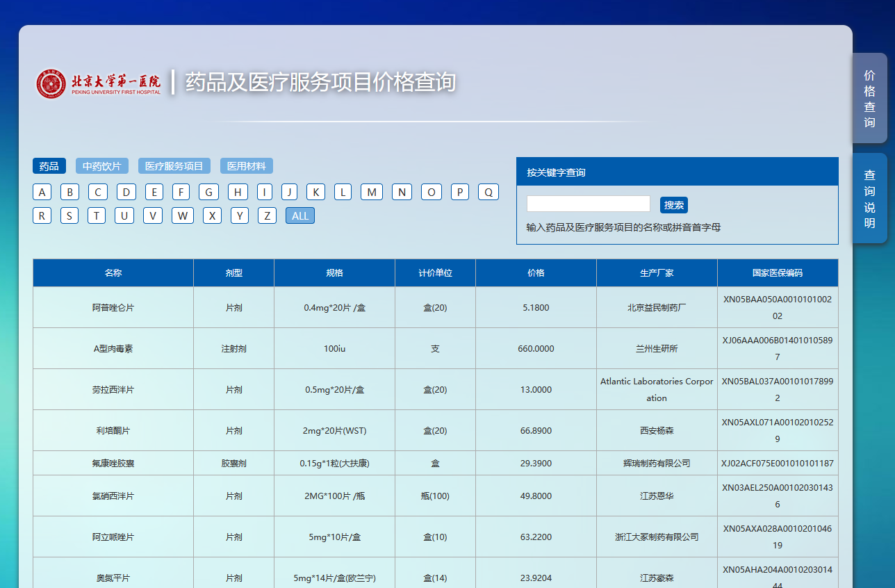895x588 pixels.
Task: Click the price 660.0000
Action: (x=536, y=348)
